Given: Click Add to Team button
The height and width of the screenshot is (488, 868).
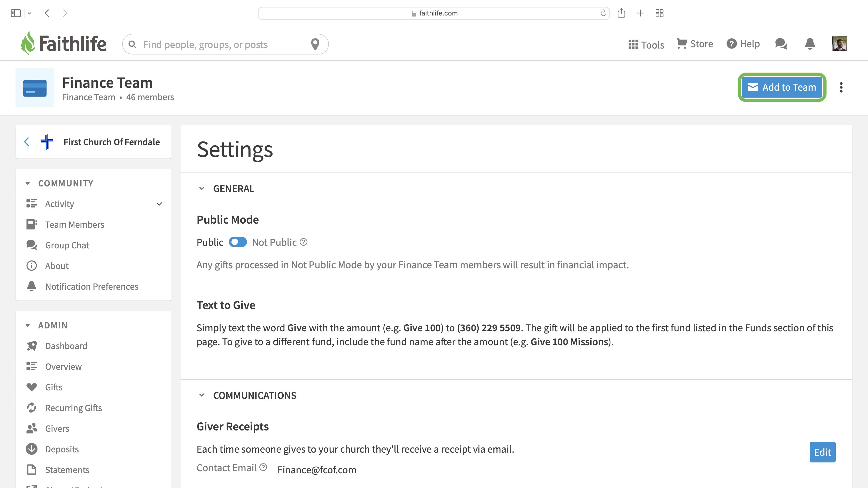Looking at the screenshot, I should tap(782, 87).
